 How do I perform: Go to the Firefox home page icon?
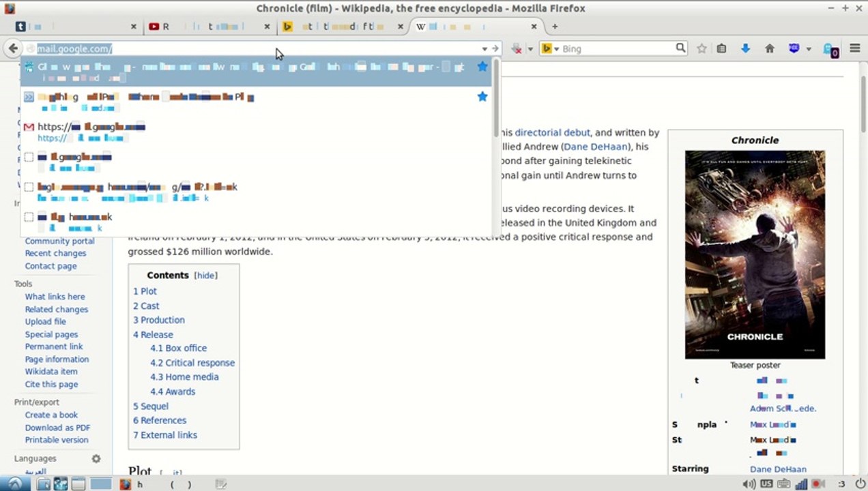[770, 48]
